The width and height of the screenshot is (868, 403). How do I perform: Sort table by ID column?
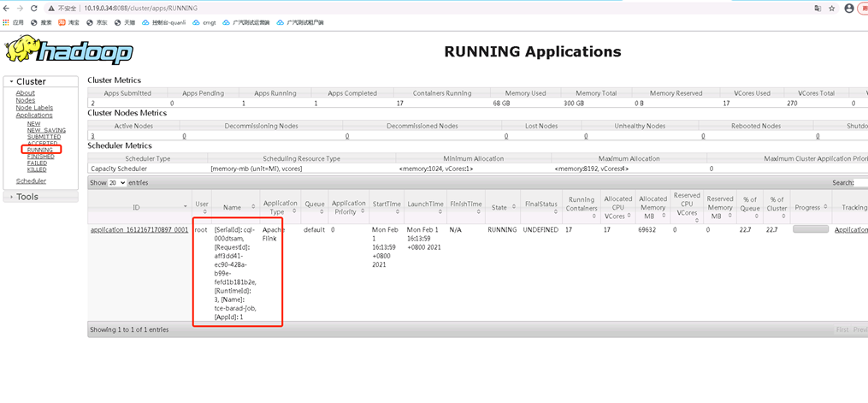coord(139,207)
